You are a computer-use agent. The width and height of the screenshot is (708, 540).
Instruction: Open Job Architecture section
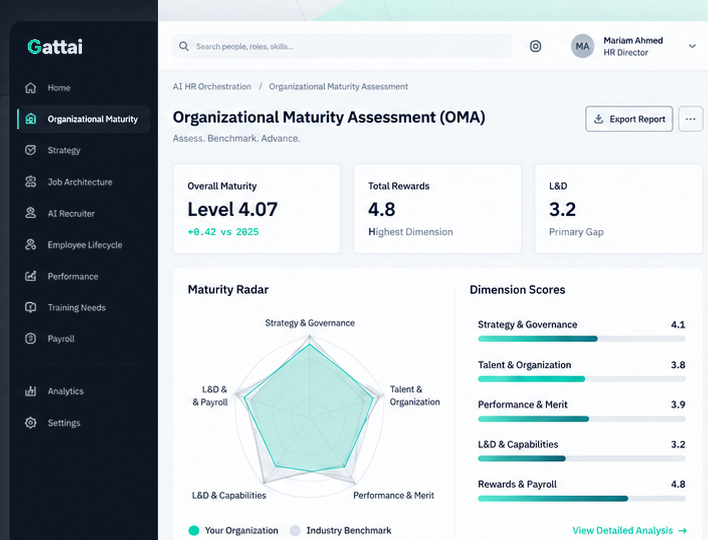pos(84,182)
